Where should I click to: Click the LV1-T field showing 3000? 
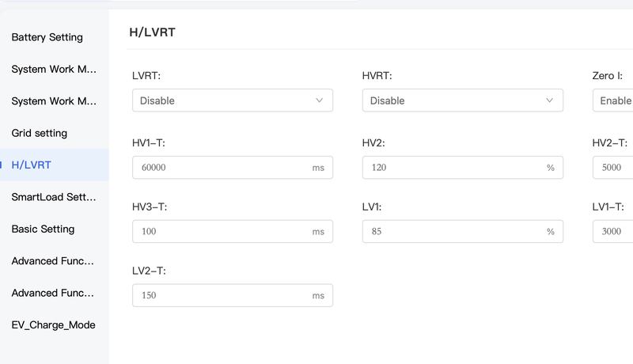(612, 231)
